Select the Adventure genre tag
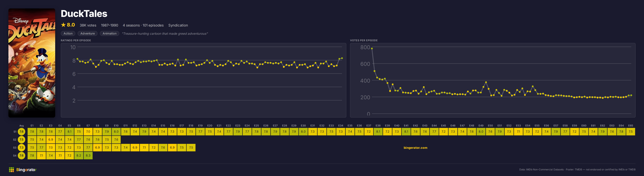The height and width of the screenshot is (176, 644). [87, 34]
